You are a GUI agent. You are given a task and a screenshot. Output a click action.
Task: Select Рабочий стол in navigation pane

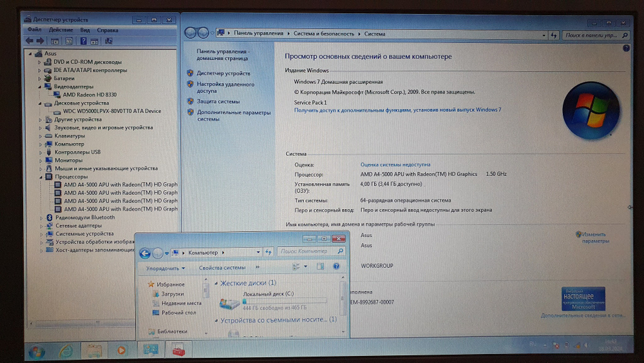pos(178,313)
